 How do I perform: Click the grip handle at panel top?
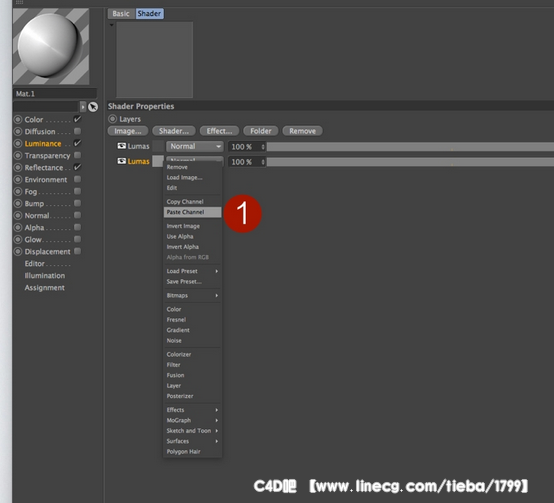pos(19,2)
